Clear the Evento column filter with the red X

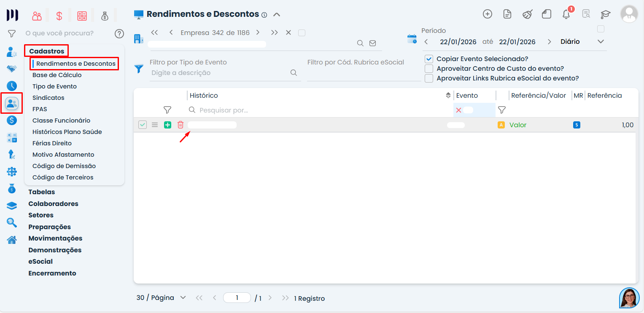[459, 110]
